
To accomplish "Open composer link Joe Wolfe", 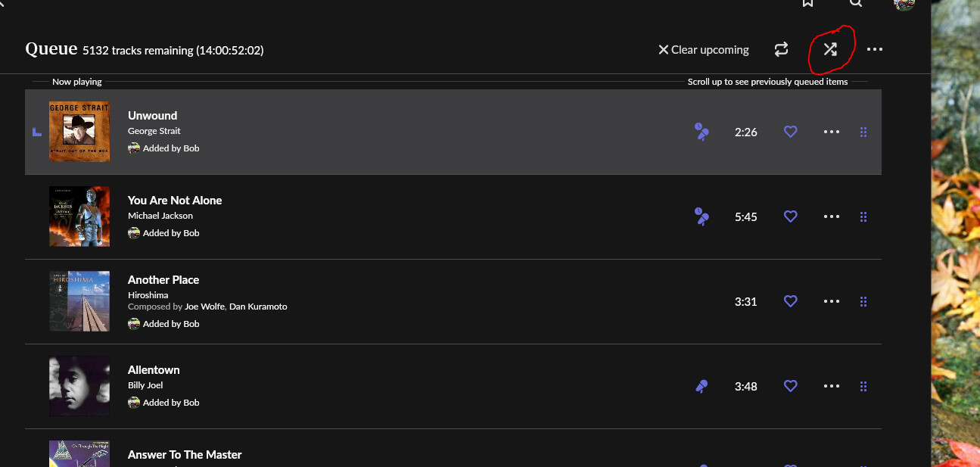I will [x=204, y=307].
